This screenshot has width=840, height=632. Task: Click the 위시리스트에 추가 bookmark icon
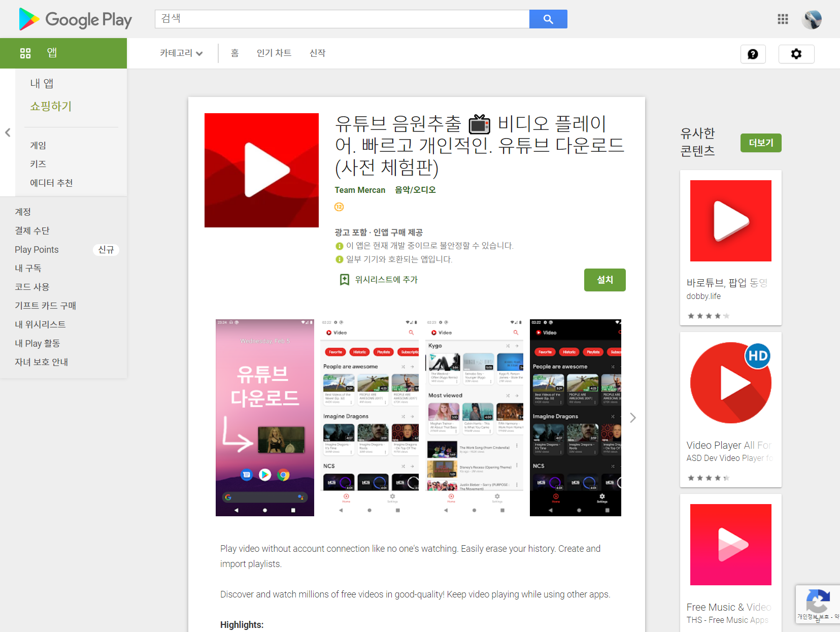pos(345,280)
